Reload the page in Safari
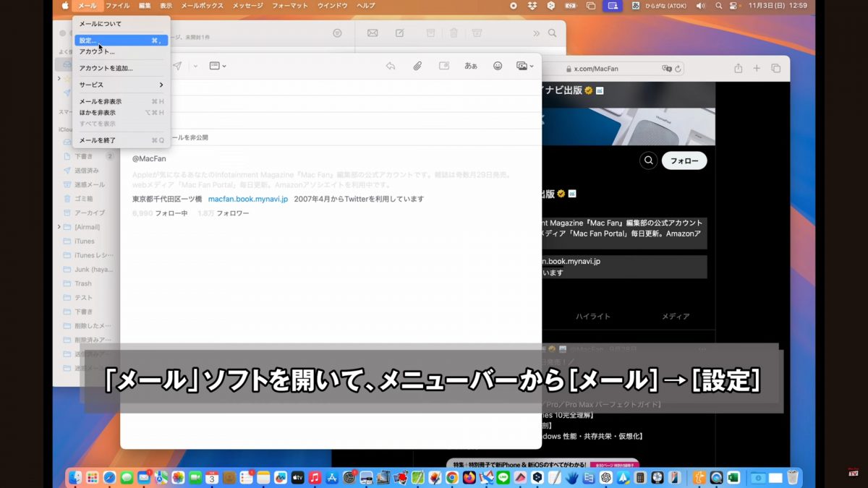The image size is (868, 488). click(678, 69)
